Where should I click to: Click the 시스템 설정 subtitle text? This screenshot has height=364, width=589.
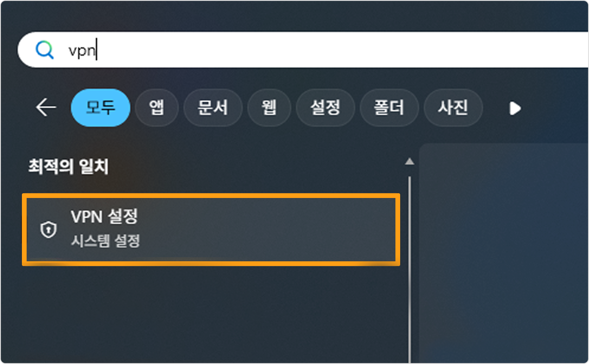[105, 241]
